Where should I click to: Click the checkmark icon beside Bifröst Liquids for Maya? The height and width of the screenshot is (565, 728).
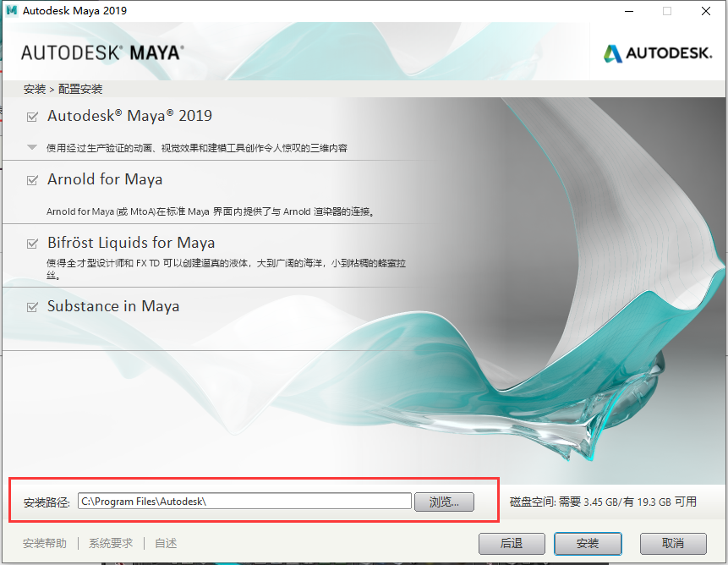coord(31,243)
